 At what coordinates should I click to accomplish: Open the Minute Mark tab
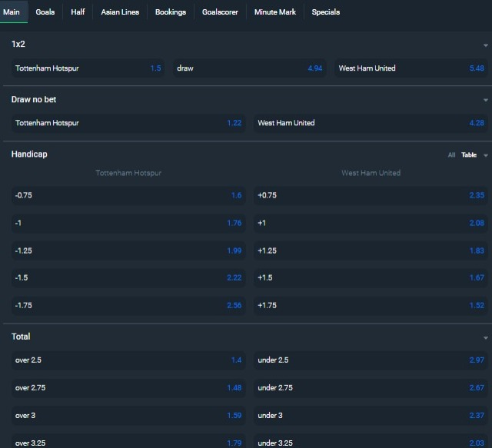tap(275, 12)
